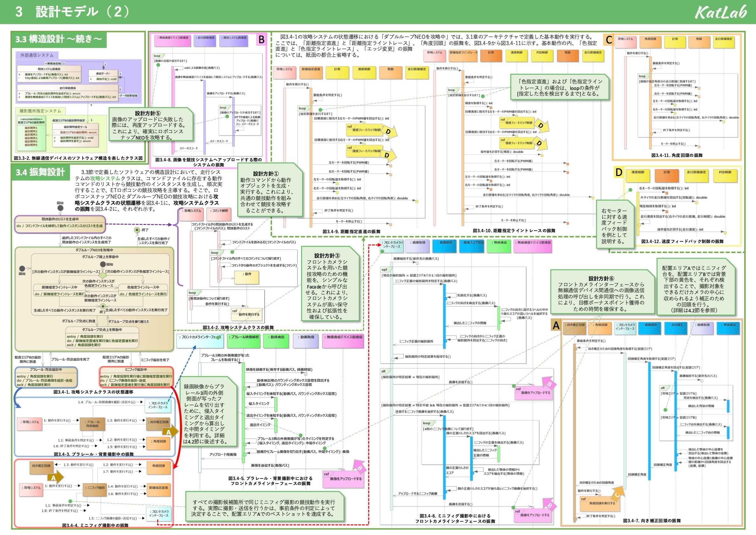The image size is (756, 535).
Task: Click the ダブルループ交点上を移動中 state
Action: [x=102, y=337]
